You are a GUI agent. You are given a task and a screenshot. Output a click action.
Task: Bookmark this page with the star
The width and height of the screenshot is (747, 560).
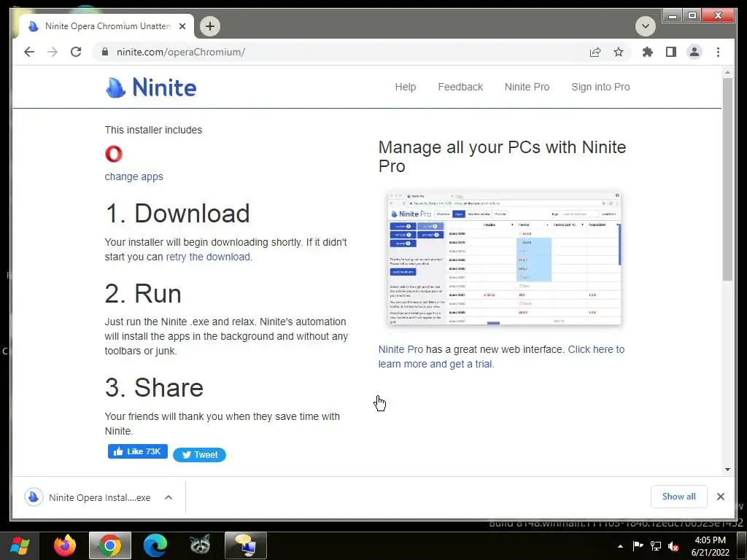pyautogui.click(x=619, y=52)
